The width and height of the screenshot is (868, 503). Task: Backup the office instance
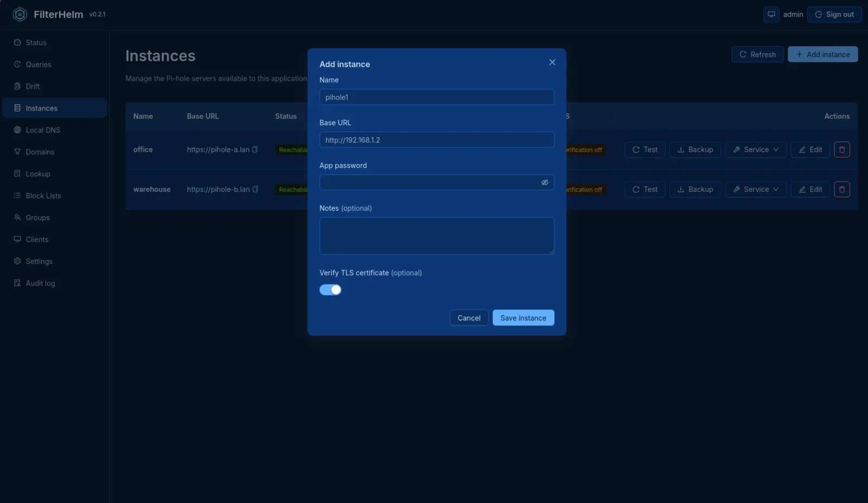pyautogui.click(x=695, y=150)
